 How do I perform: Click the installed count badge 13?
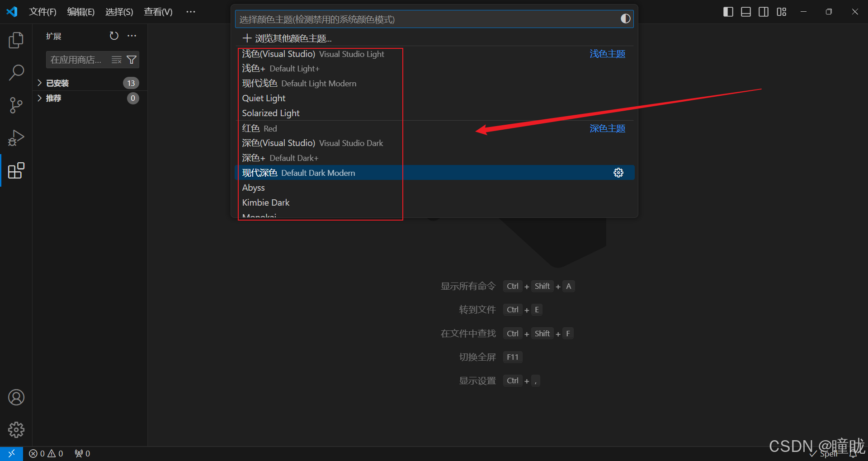tap(131, 83)
